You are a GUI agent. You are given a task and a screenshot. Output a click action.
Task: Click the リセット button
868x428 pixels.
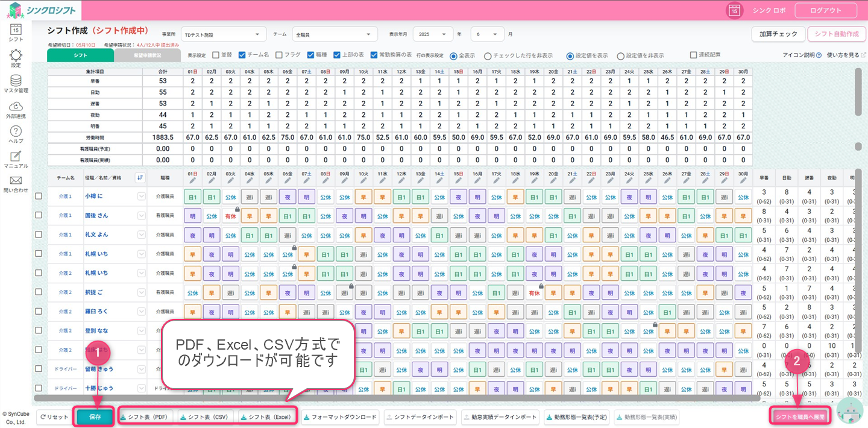[x=54, y=417]
